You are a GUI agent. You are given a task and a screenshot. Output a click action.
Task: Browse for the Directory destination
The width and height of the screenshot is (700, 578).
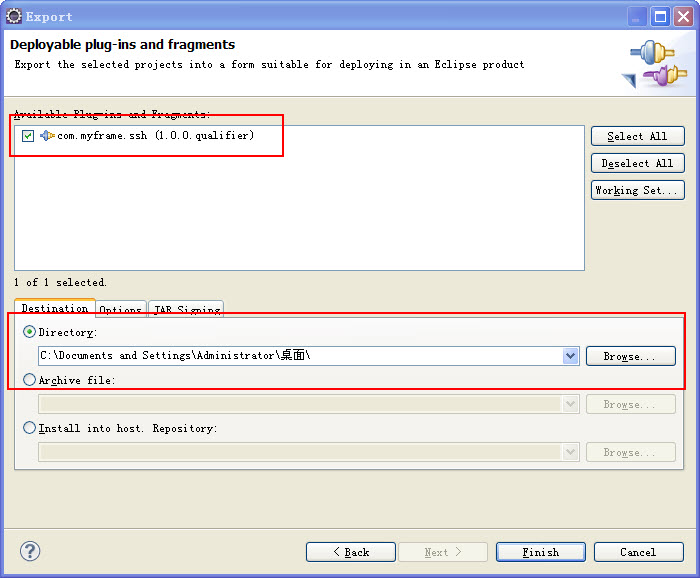pyautogui.click(x=630, y=356)
